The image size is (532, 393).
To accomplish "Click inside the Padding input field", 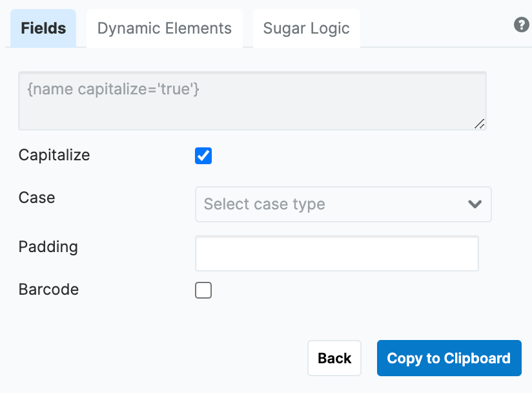I will click(336, 253).
